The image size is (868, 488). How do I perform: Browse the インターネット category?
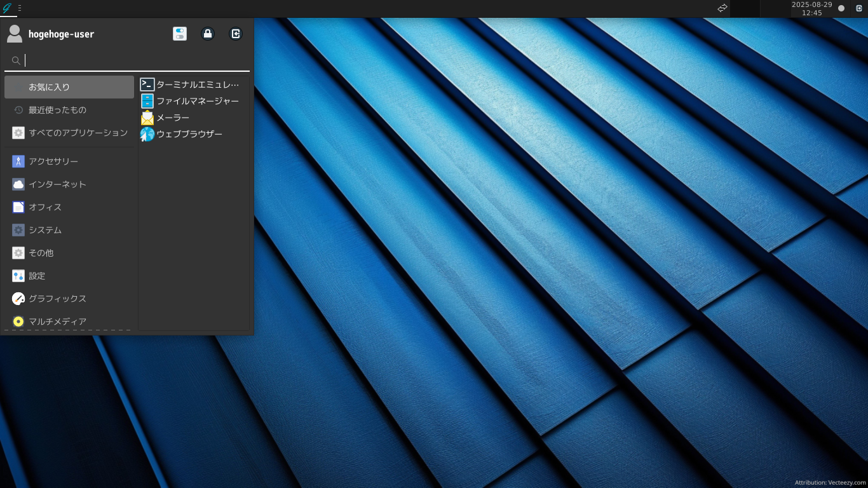click(57, 184)
